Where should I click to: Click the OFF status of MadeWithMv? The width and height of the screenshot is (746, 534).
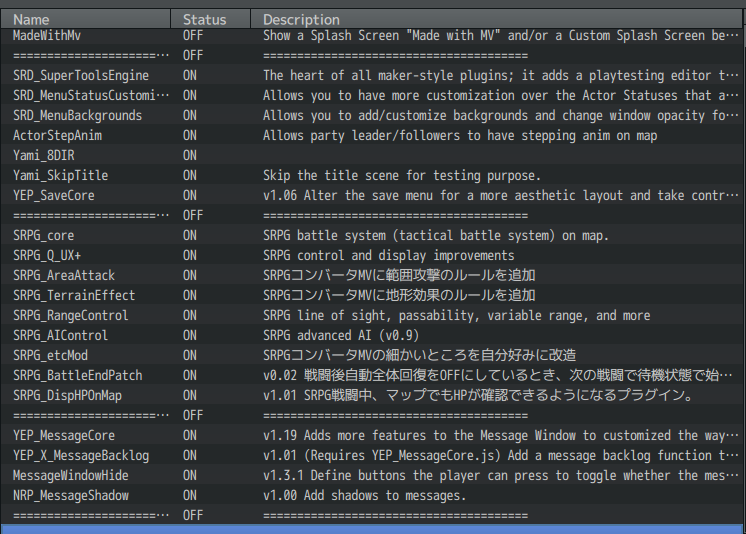[x=193, y=36]
